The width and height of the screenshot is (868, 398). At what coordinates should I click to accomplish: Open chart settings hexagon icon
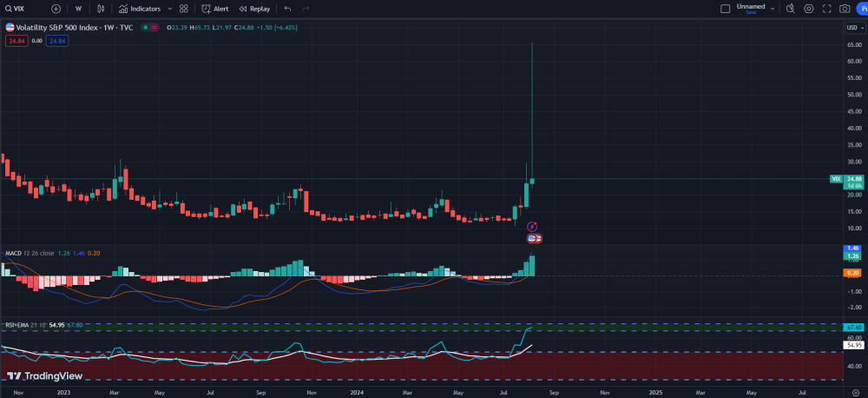[x=809, y=9]
